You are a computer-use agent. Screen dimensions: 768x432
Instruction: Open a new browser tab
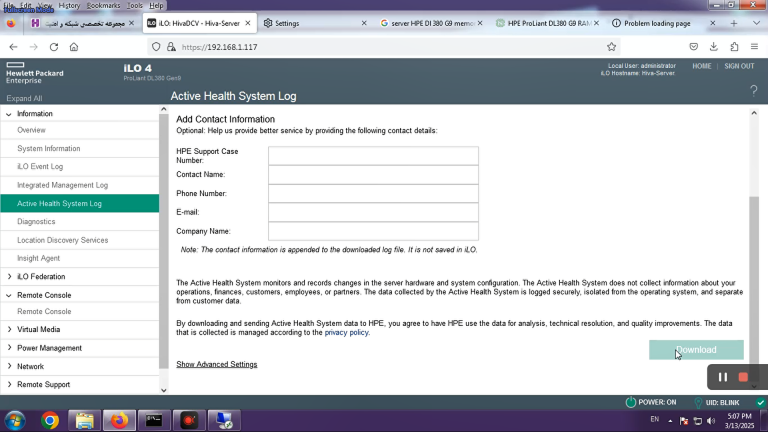(734, 23)
